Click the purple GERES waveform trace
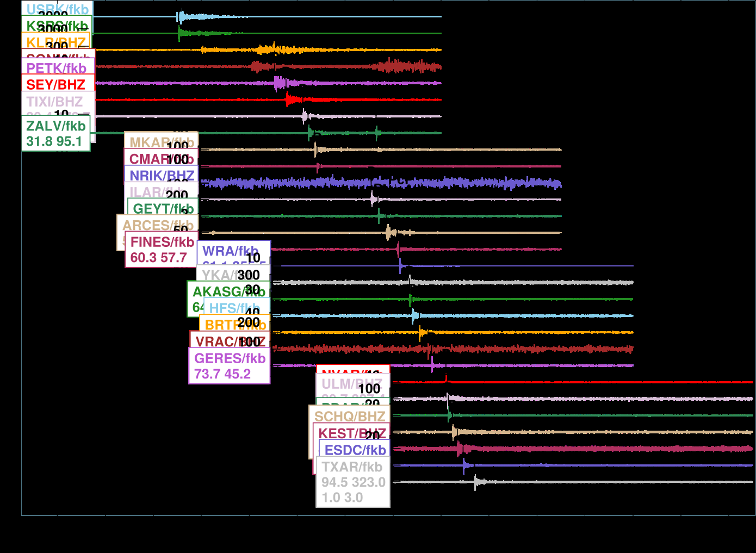Image resolution: width=756 pixels, height=553 pixels. (x=453, y=365)
